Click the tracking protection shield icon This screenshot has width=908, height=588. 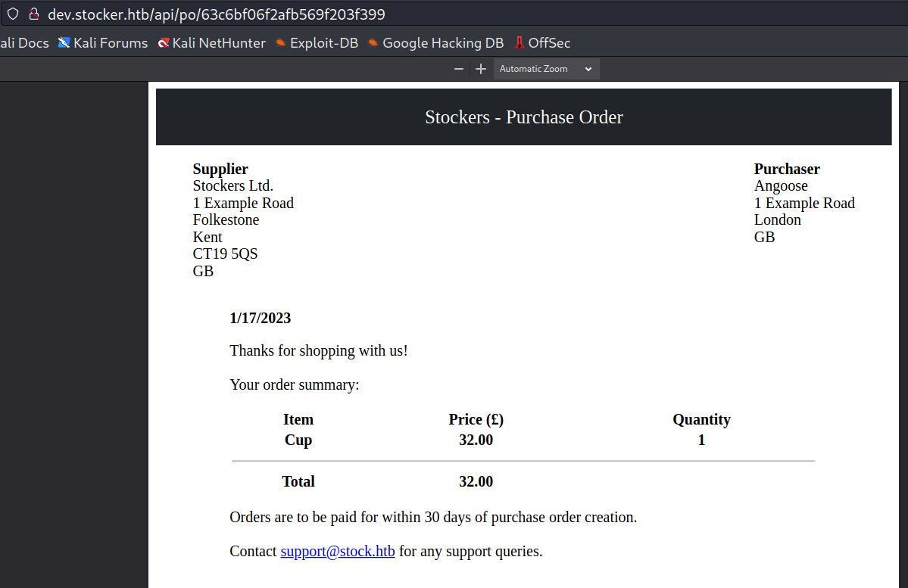pos(13,14)
